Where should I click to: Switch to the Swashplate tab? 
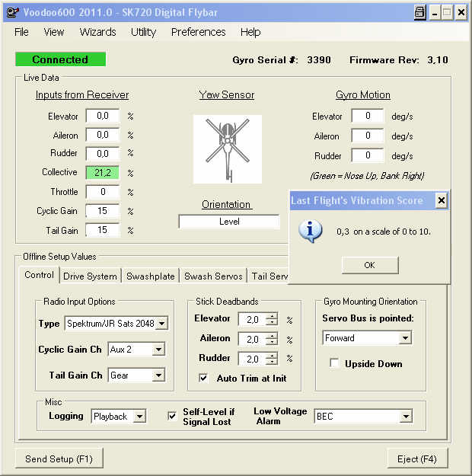click(150, 276)
